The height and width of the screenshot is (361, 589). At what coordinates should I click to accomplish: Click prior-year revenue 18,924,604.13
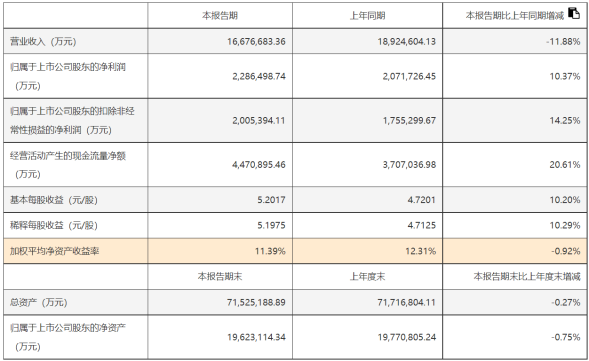click(x=407, y=41)
